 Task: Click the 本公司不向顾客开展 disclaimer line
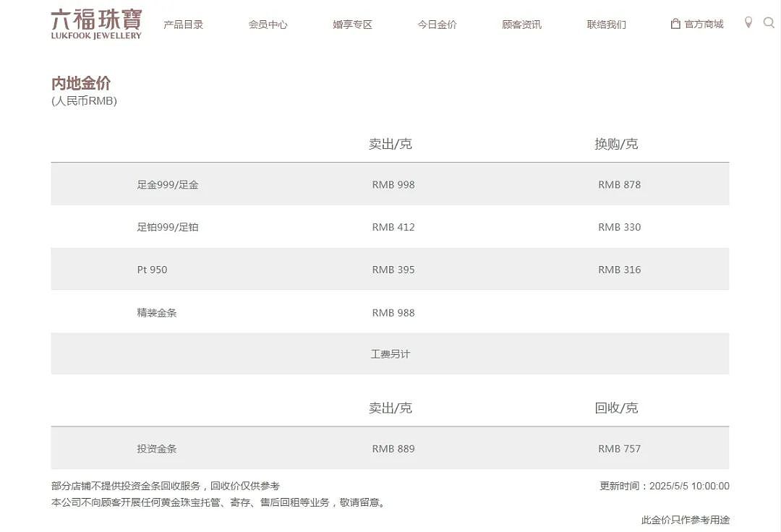[x=219, y=502]
